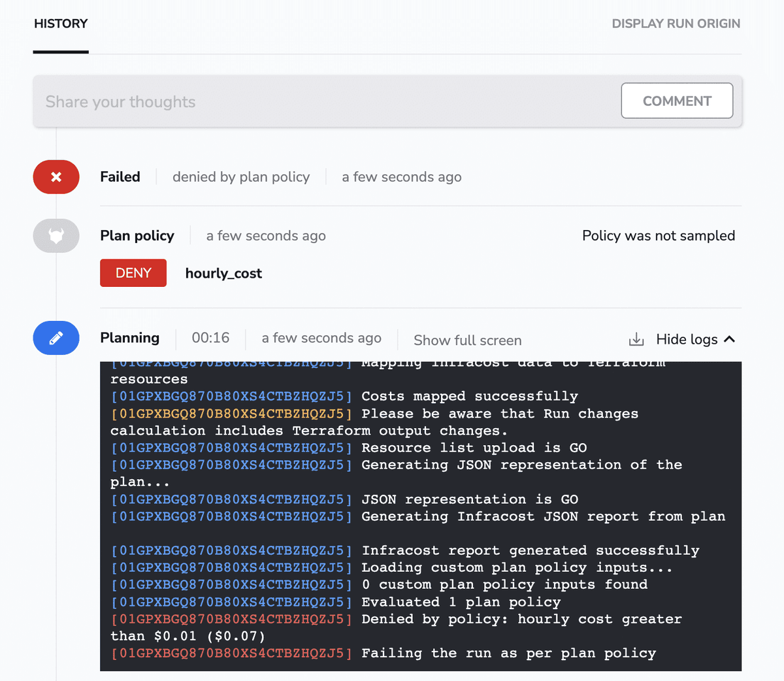Viewport: 784px width, 681px height.
Task: Click the COMMENT button
Action: pos(677,101)
